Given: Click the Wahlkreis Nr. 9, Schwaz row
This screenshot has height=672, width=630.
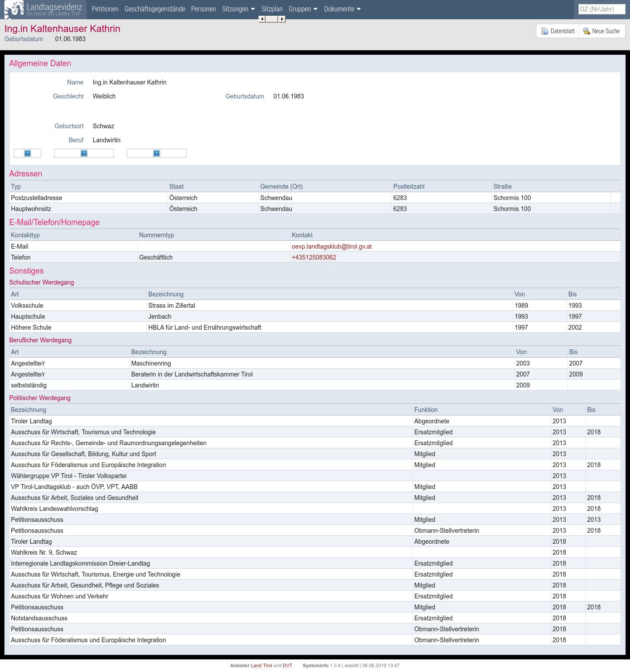Looking at the screenshot, I should point(315,552).
